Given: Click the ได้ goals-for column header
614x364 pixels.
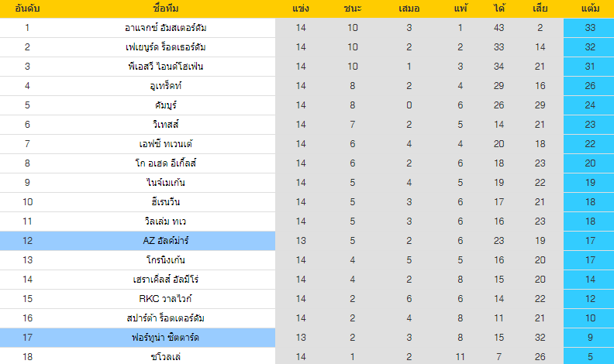Looking at the screenshot, I should [x=498, y=9].
